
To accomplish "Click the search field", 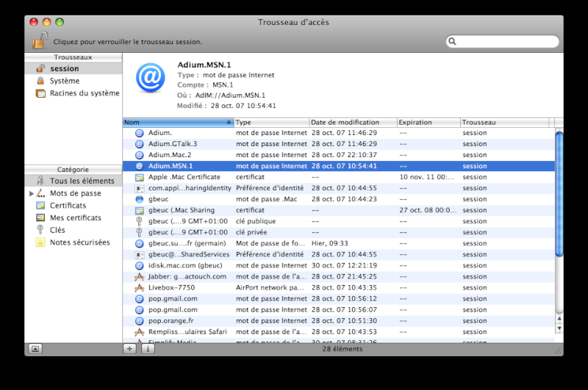I will [x=503, y=41].
